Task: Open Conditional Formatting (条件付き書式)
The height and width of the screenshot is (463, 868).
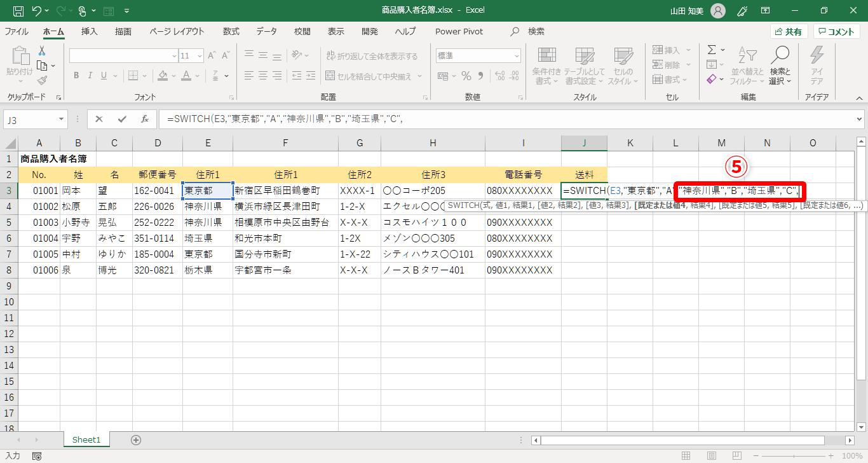Action: (x=546, y=66)
